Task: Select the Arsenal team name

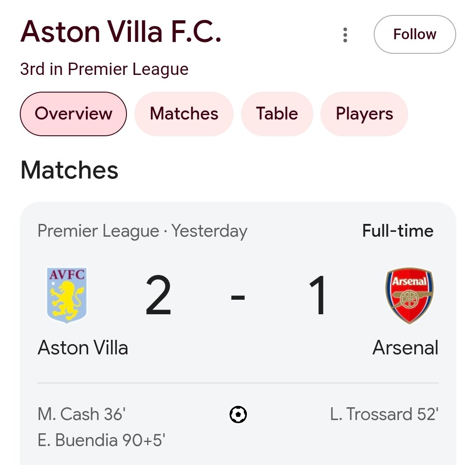Action: 405,348
